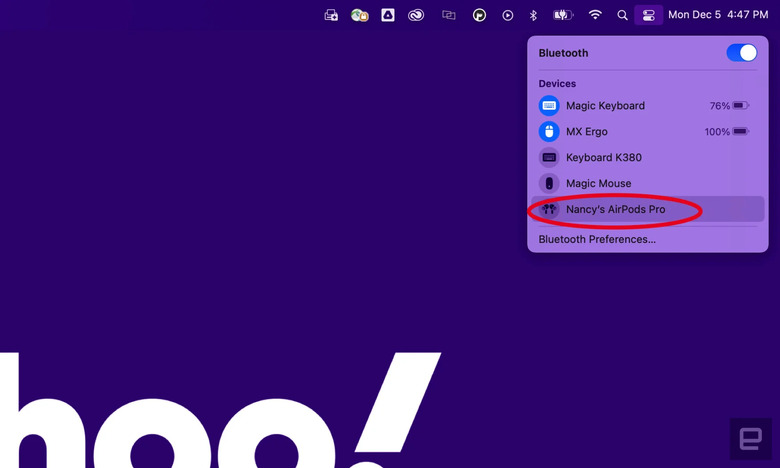The width and height of the screenshot is (780, 468).
Task: Select Magic Keyboard device row
Action: pyautogui.click(x=605, y=106)
